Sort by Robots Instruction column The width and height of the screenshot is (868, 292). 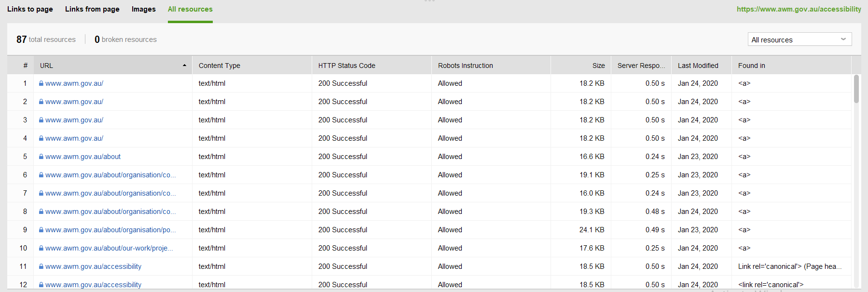click(x=491, y=66)
